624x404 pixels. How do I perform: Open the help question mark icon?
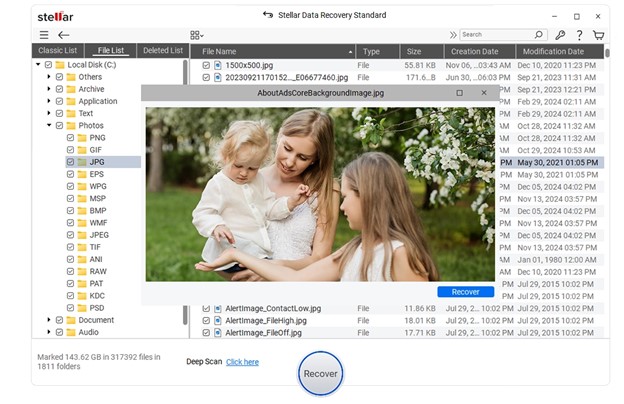click(580, 35)
